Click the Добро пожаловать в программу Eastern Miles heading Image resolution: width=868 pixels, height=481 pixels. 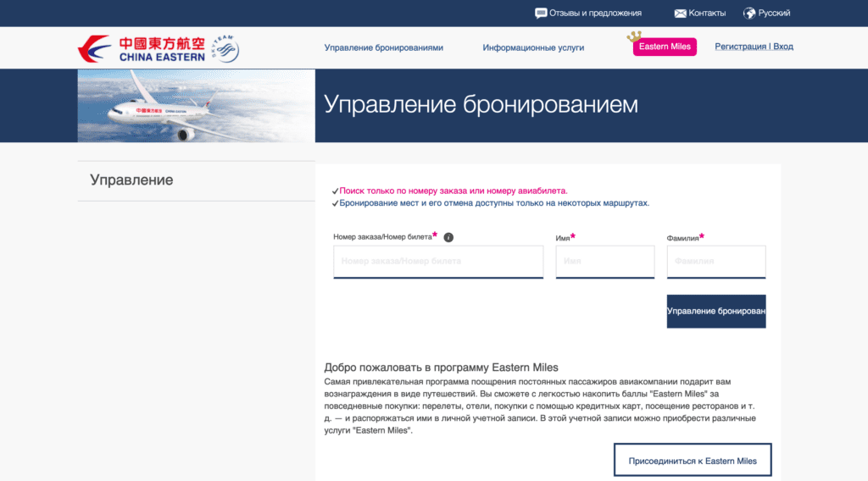coord(441,368)
